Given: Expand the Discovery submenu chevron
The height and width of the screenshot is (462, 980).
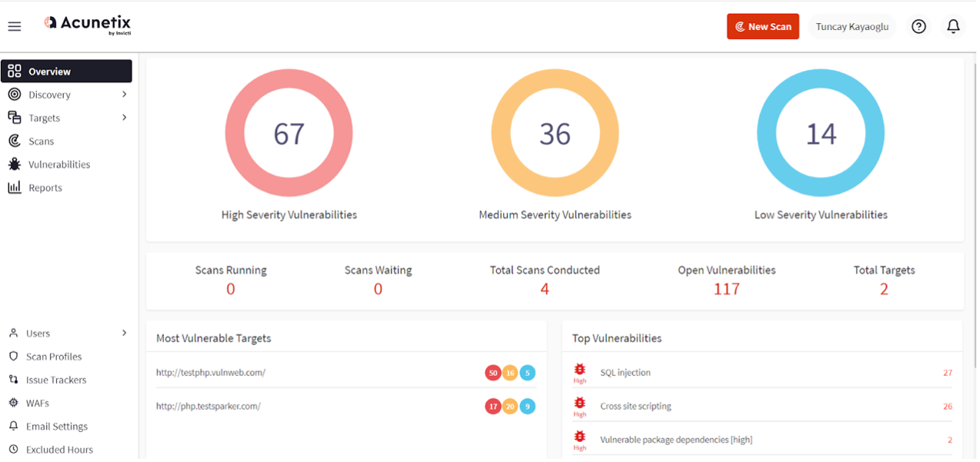Looking at the screenshot, I should [124, 95].
